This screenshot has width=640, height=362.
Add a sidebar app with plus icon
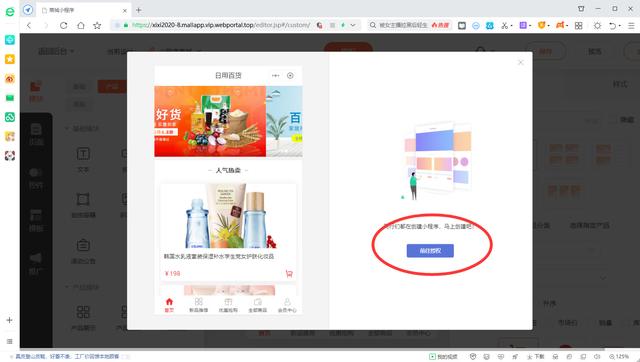(9, 320)
